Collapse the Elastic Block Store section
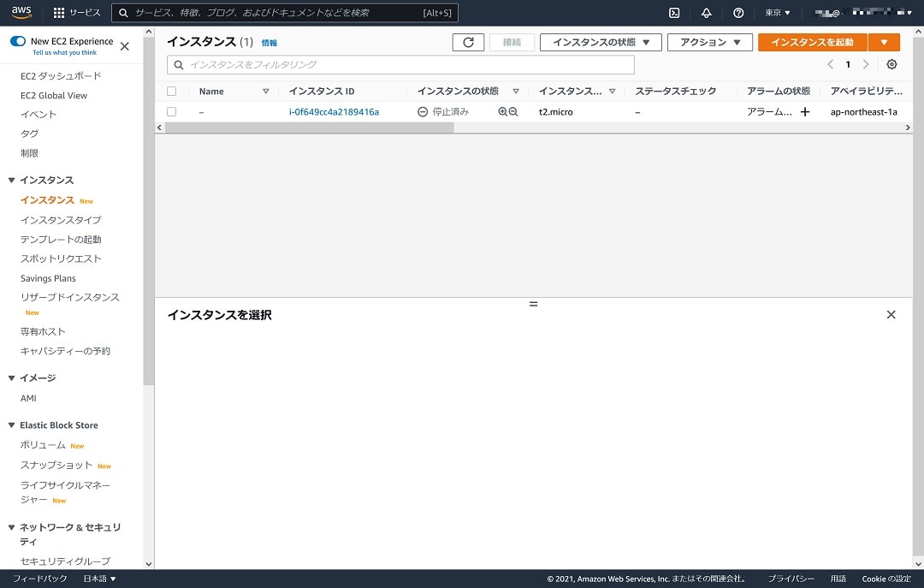 point(11,425)
